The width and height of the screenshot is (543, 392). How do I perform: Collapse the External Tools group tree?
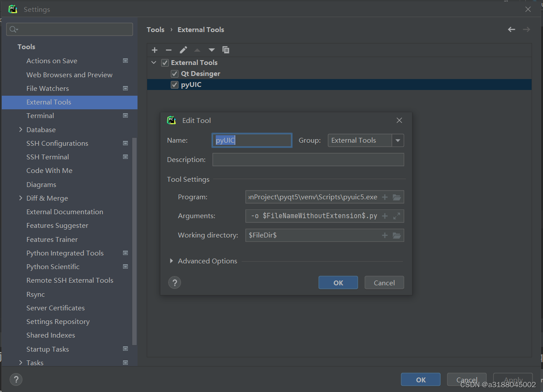[x=154, y=63]
